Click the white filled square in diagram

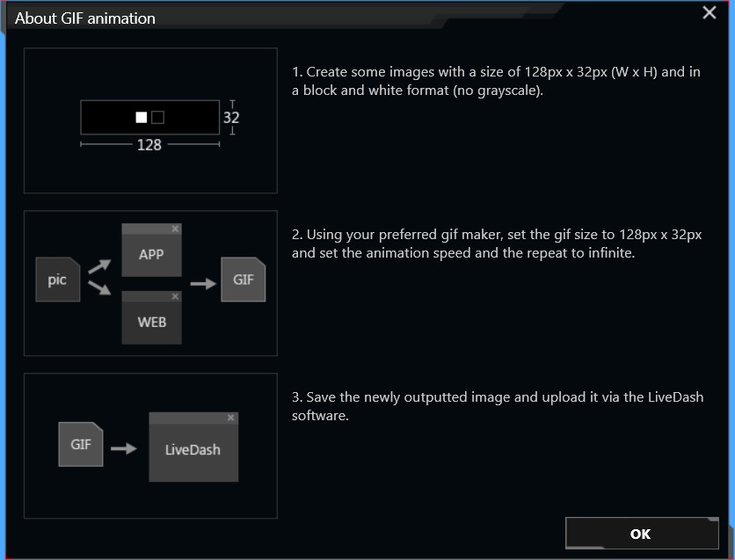point(141,117)
